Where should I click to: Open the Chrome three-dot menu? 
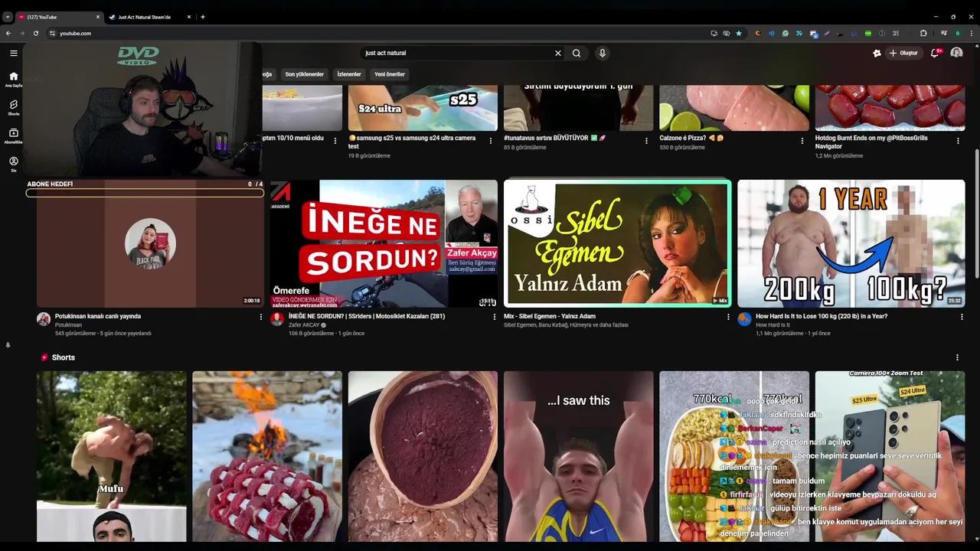[x=971, y=33]
